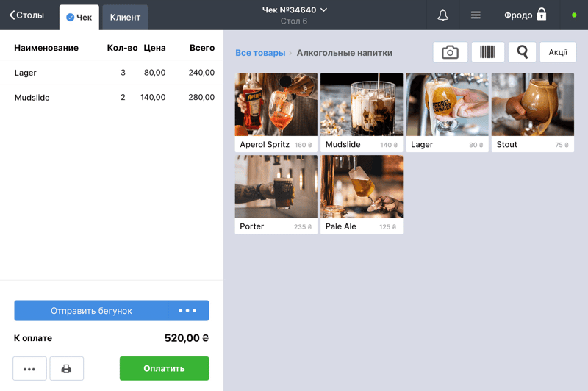Click the lock icon next to Фродо
Viewport: 588px width, 391px height.
542,15
